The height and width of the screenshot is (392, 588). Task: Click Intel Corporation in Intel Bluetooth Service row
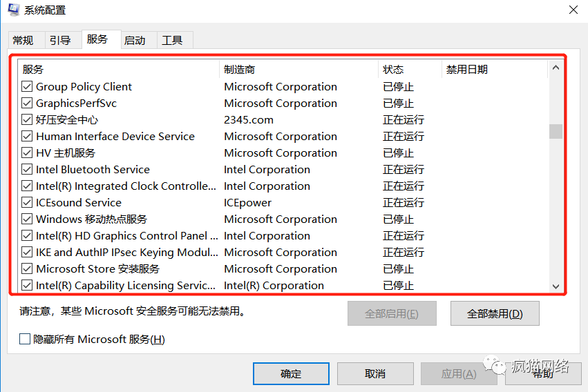tap(267, 169)
